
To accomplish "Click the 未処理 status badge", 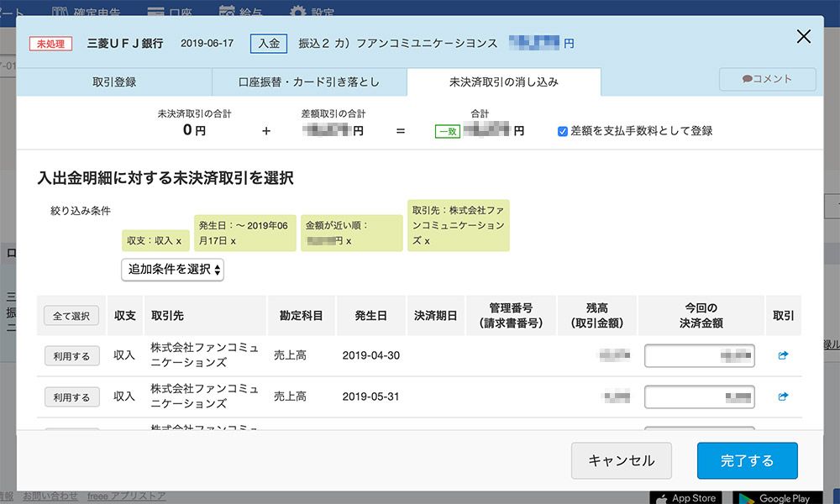I will pyautogui.click(x=51, y=44).
